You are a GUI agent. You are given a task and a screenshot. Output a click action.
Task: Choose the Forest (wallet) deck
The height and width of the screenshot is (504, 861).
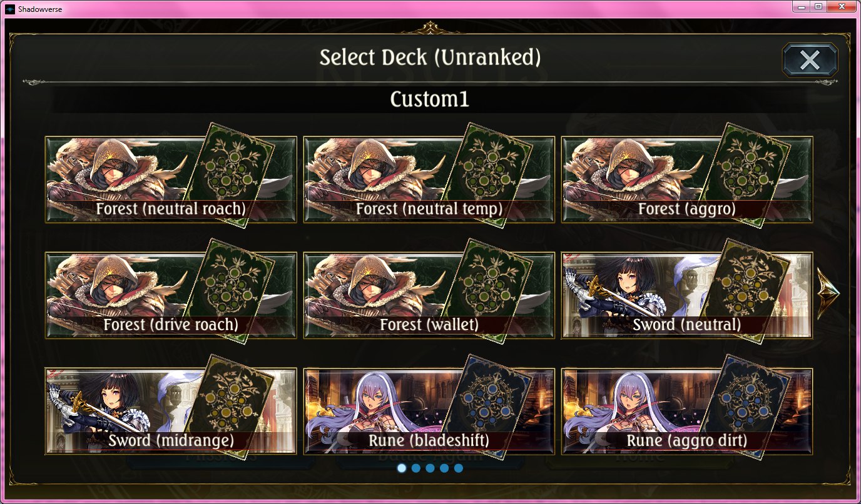pyautogui.click(x=429, y=295)
